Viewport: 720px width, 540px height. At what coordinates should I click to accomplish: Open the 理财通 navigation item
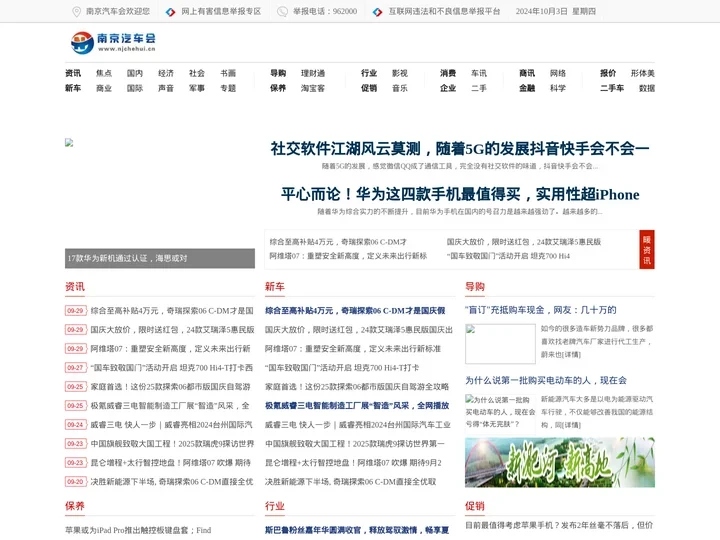(x=313, y=73)
